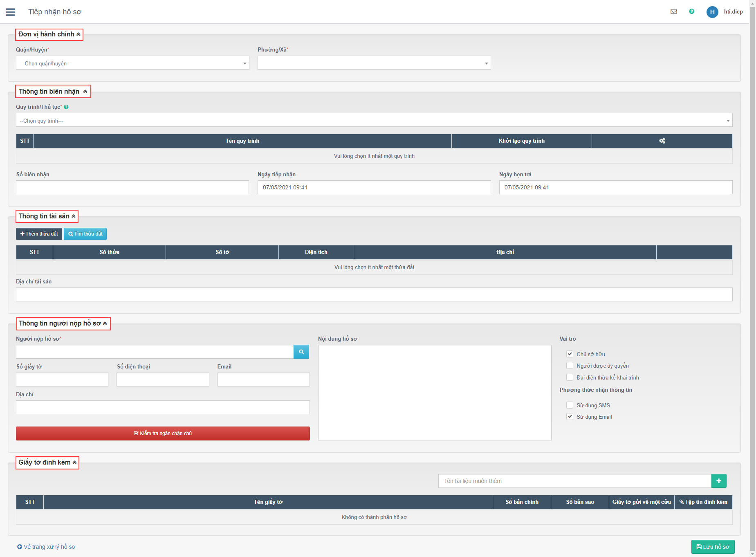The width and height of the screenshot is (756, 557).
Task: Click the gears icon in process table header
Action: [662, 141]
